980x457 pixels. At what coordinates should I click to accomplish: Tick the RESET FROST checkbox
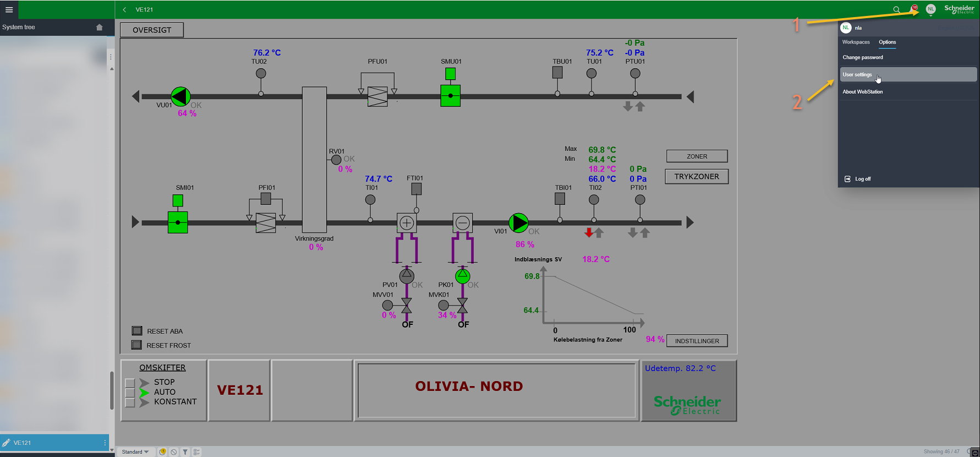coord(137,345)
